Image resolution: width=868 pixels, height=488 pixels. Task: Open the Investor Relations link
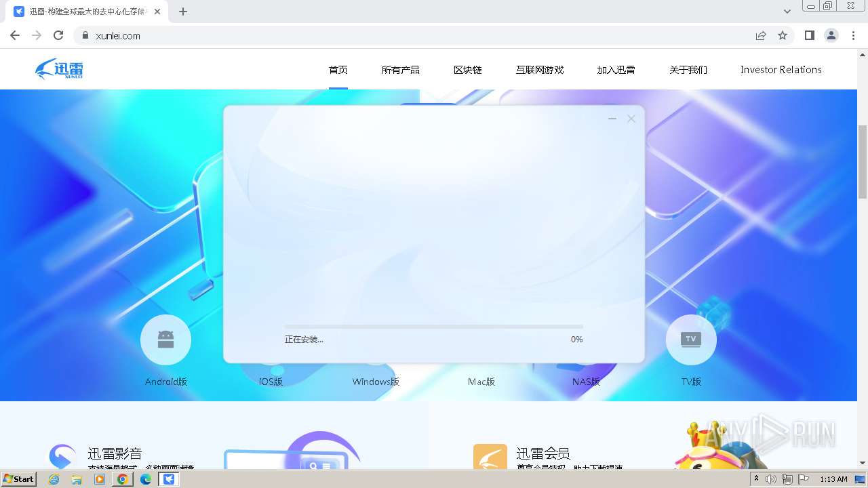click(x=781, y=70)
